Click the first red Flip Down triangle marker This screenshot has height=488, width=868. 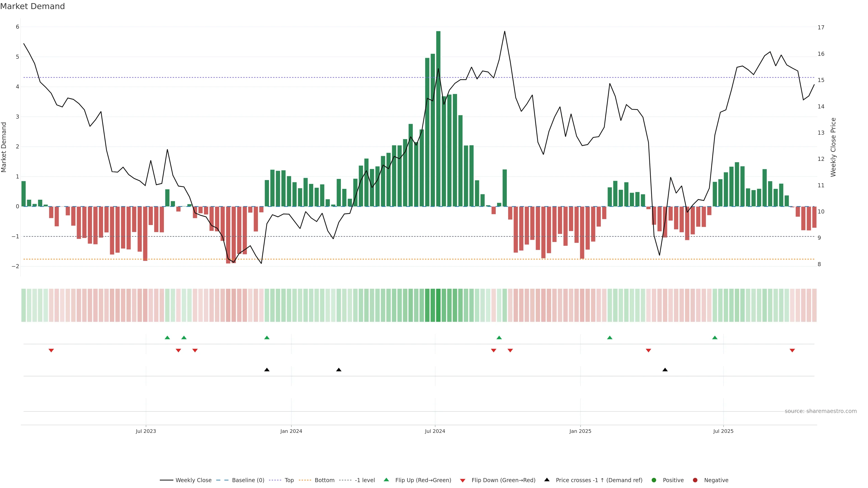click(51, 351)
